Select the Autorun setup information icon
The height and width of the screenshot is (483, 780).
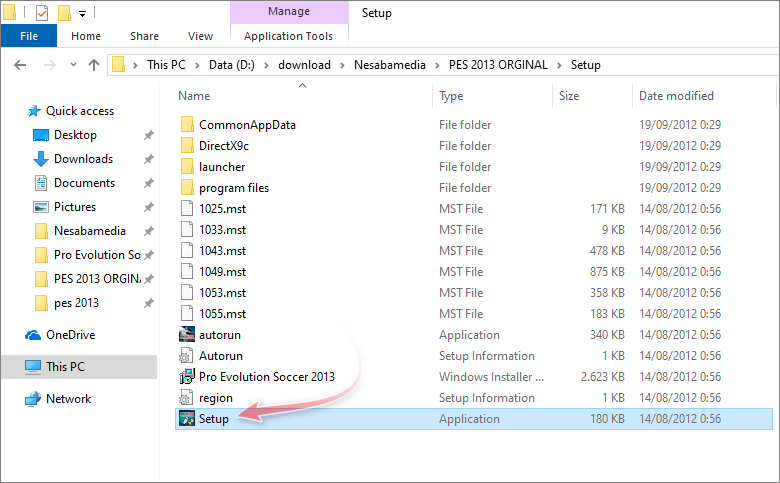click(x=186, y=356)
